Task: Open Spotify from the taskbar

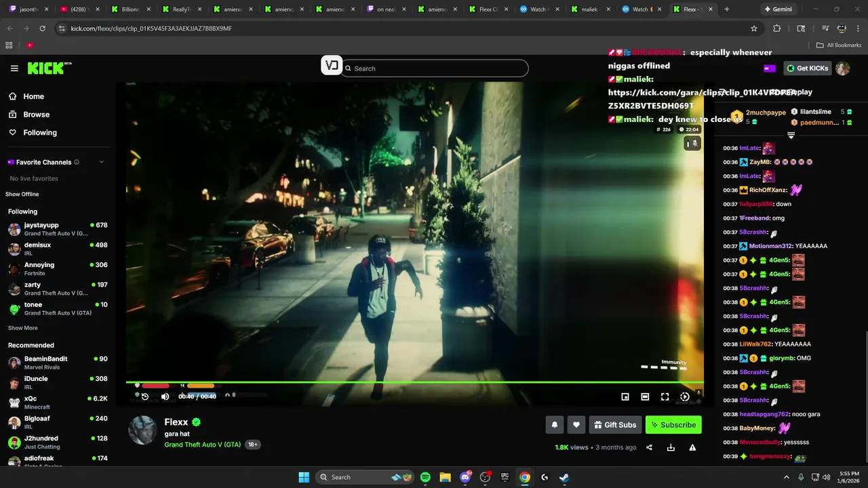Action: tap(425, 477)
